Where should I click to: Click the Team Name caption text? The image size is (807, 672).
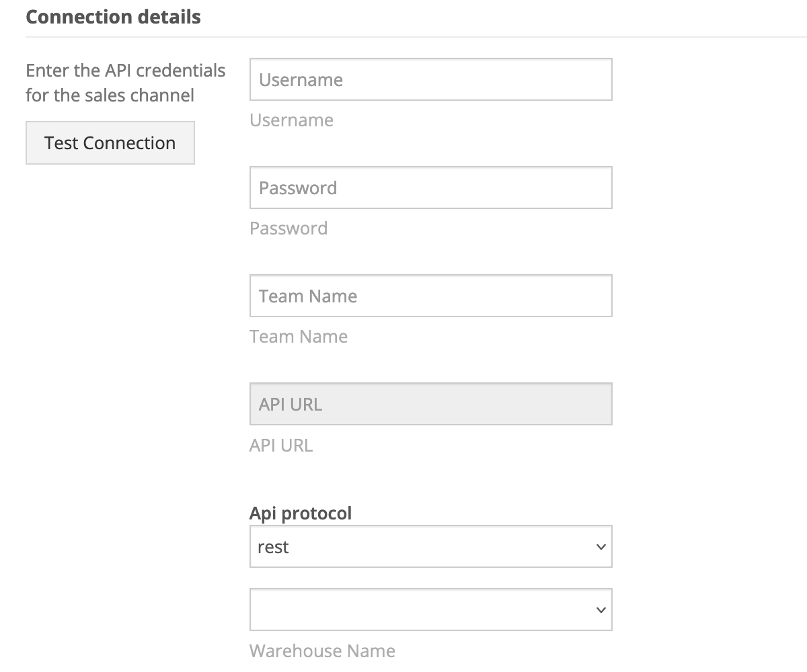click(299, 337)
